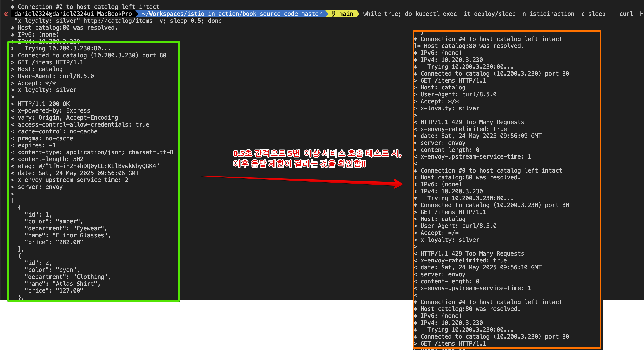Click the "name": "Atlas Shirt" JSON line

(x=62, y=284)
